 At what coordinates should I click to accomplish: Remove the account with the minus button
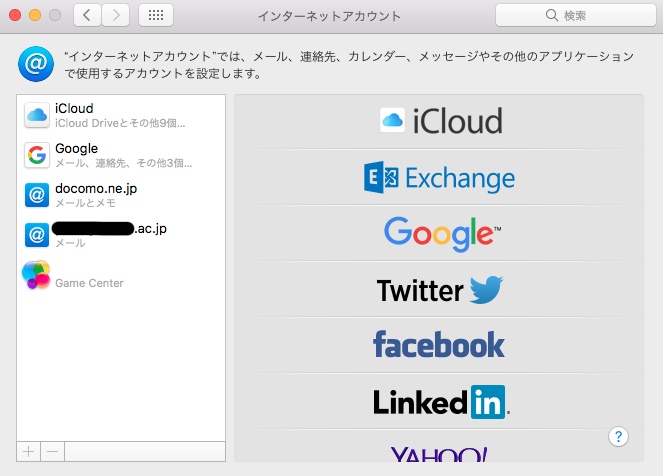53,451
